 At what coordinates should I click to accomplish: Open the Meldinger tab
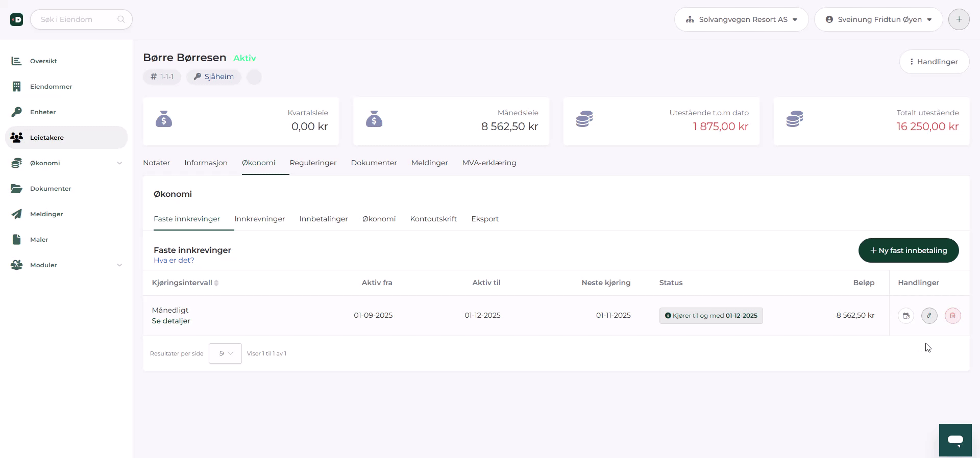430,163
